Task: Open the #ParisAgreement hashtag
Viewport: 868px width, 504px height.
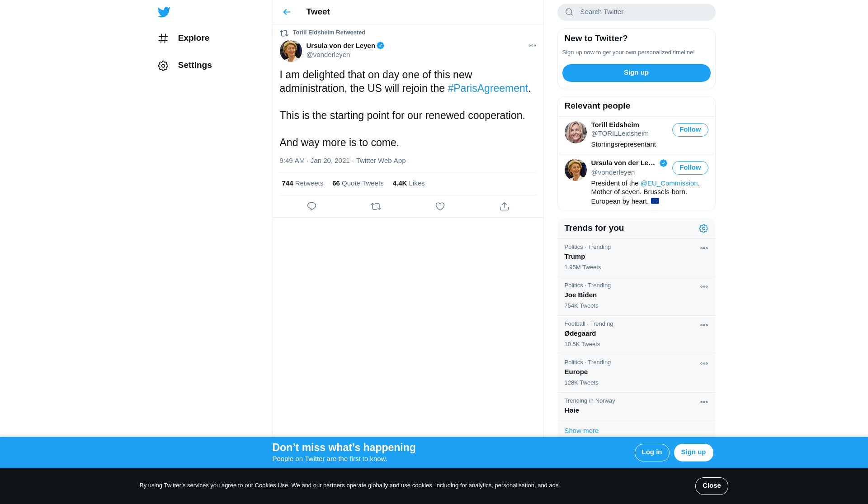Action: click(x=488, y=89)
